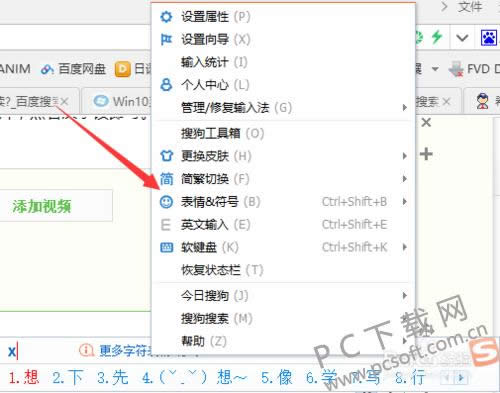The width and height of the screenshot is (500, 393).
Task: Open 搜狗工具箱 (O) entry
Action: coord(283,133)
